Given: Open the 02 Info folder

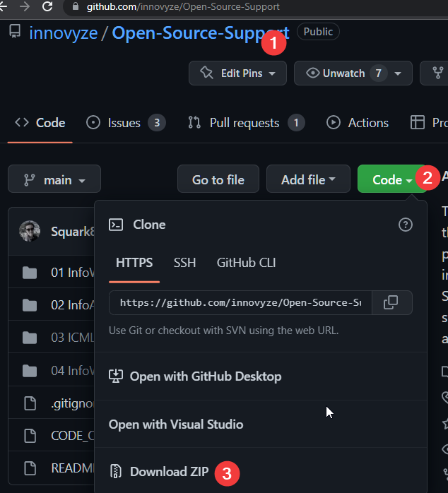Looking at the screenshot, I should 73,305.
